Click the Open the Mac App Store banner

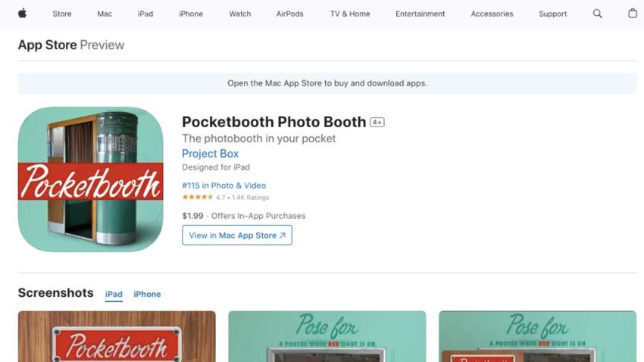pos(327,83)
